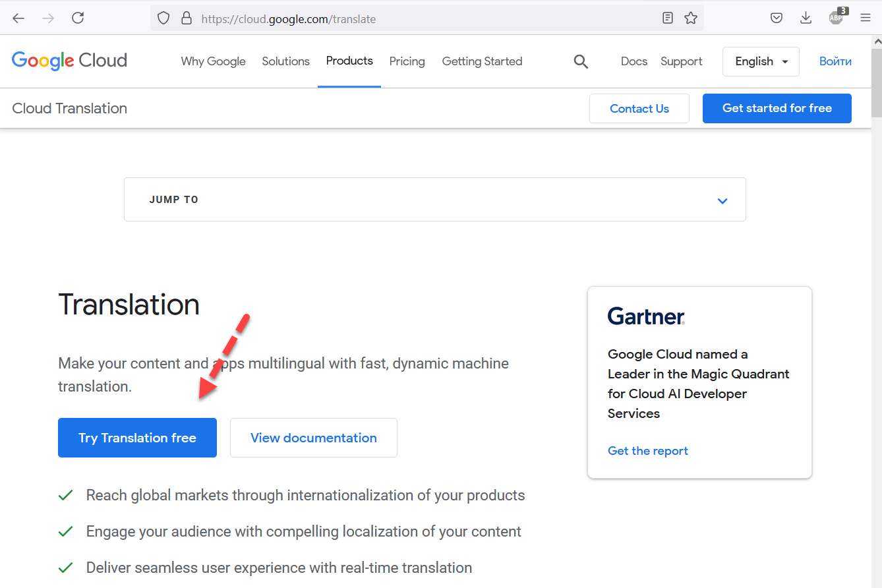
Task: Follow the Get the report link
Action: click(x=647, y=451)
